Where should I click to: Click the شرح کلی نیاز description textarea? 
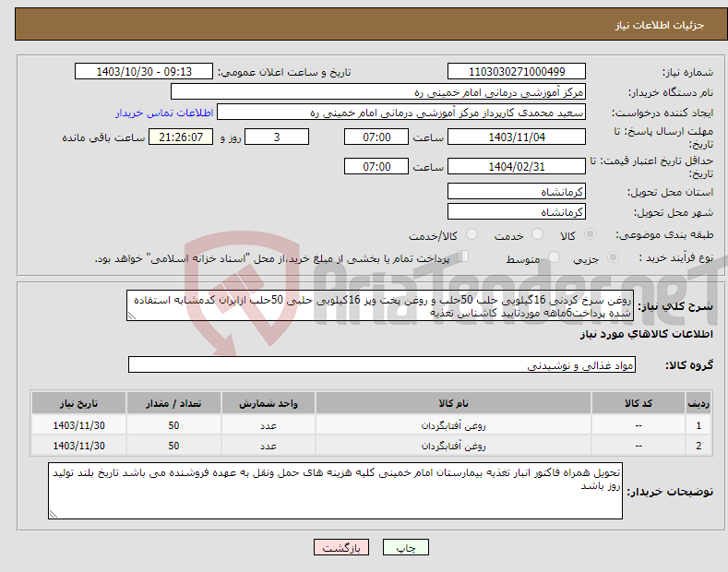point(380,305)
